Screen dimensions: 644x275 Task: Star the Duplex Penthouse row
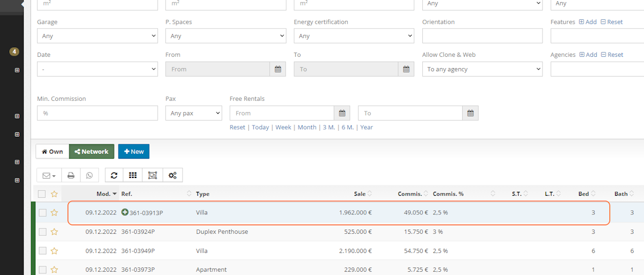(x=54, y=232)
